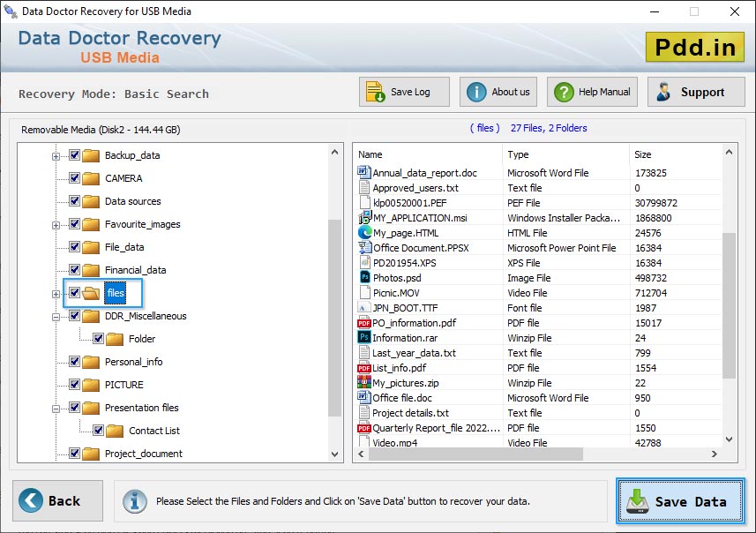
Task: Collapse the Presentation files tree node
Action: point(56,409)
